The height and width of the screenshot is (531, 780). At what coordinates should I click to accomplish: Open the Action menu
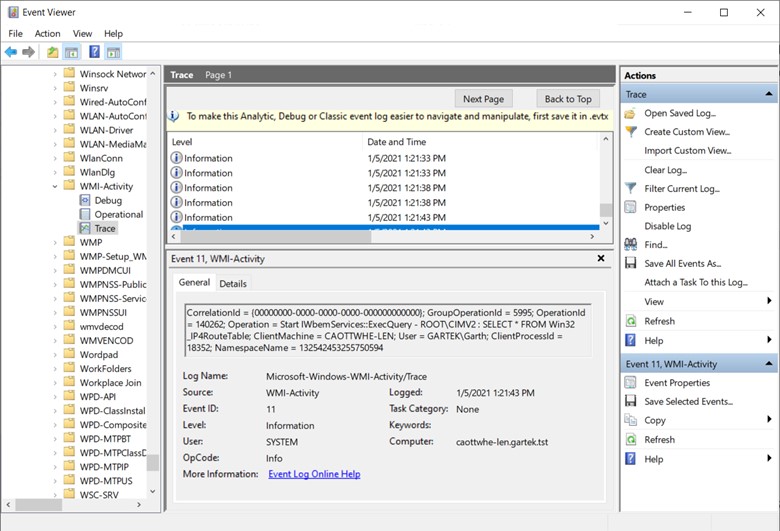point(47,33)
